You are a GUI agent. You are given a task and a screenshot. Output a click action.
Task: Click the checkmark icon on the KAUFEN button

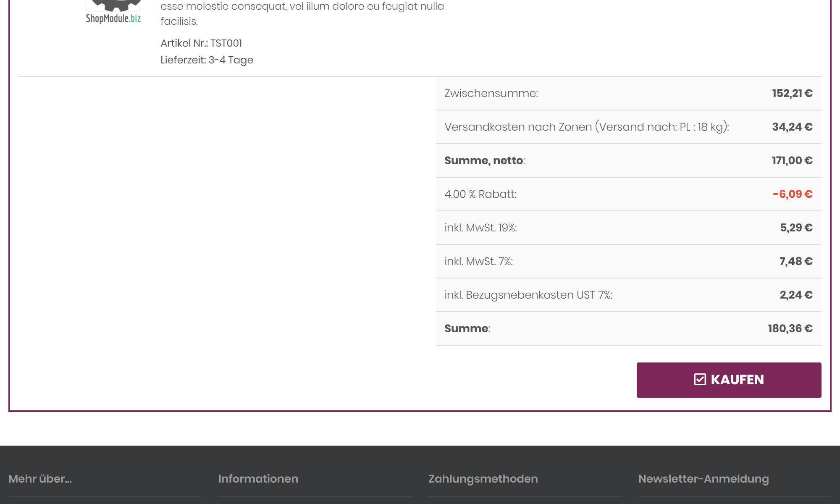point(700,379)
